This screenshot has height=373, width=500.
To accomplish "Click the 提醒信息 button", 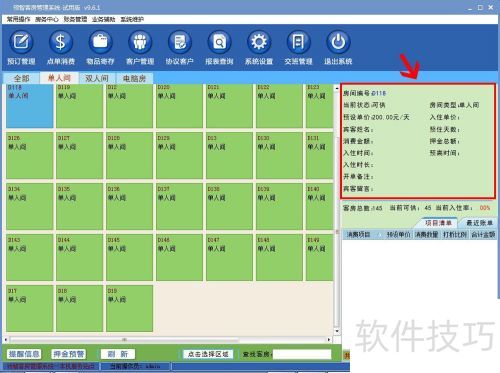I will [24, 354].
